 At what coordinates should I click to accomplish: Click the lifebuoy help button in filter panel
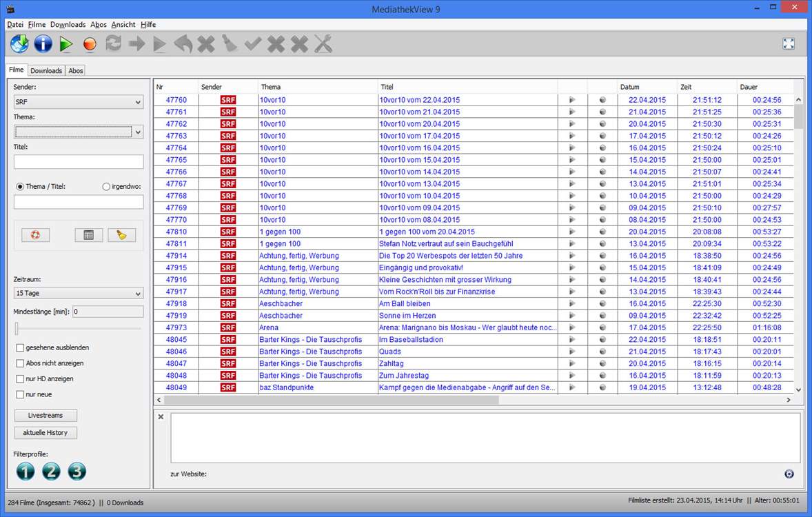click(x=35, y=235)
